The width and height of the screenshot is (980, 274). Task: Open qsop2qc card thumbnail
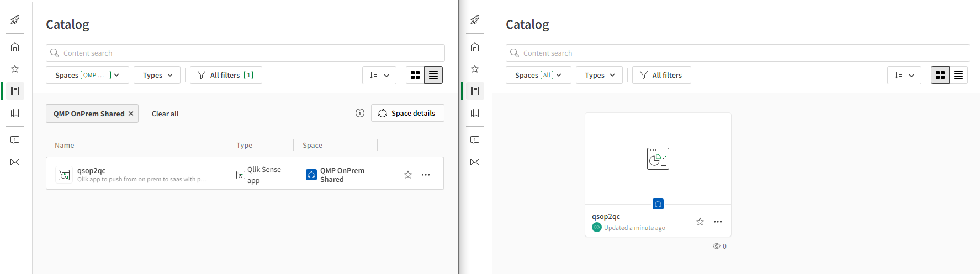[x=658, y=159]
